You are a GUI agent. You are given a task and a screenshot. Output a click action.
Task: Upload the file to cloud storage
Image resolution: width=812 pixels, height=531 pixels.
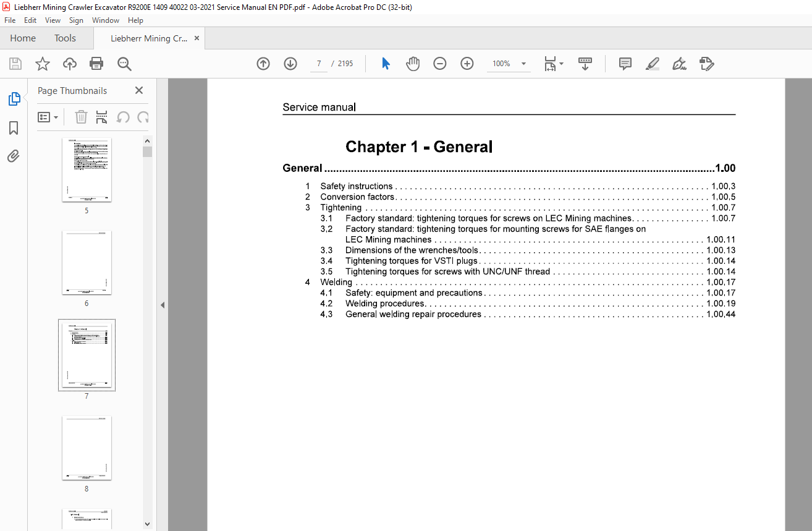[70, 64]
